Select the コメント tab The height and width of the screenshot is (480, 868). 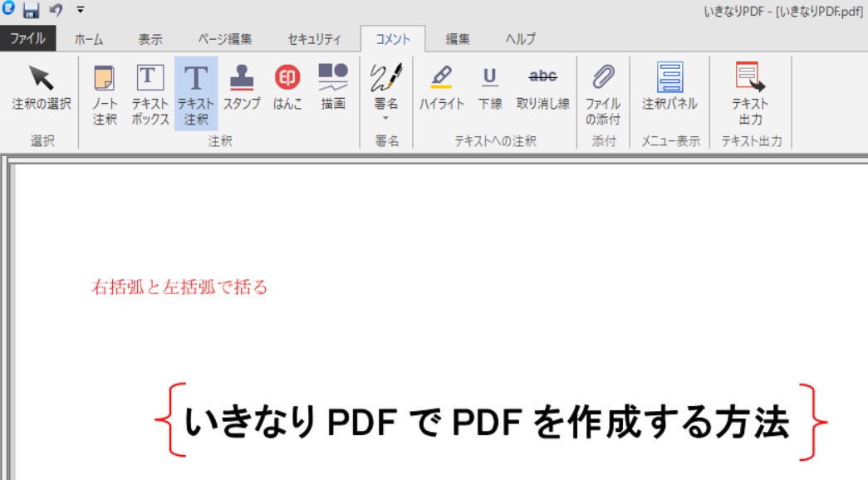(x=393, y=39)
